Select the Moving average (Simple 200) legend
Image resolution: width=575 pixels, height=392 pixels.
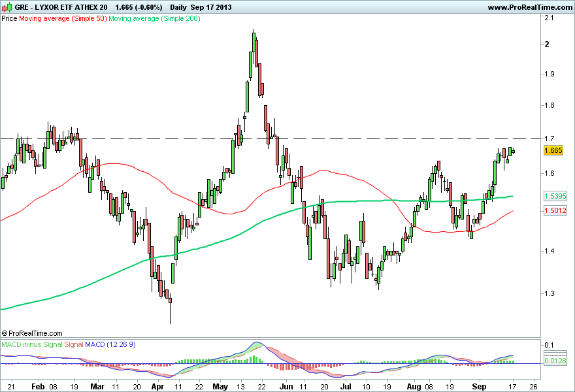(154, 18)
